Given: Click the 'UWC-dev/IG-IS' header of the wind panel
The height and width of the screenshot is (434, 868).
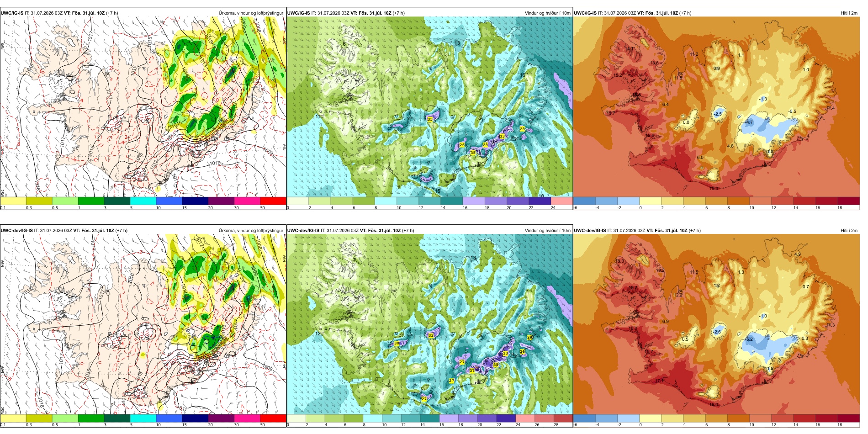Looking at the screenshot, I should [x=303, y=231].
